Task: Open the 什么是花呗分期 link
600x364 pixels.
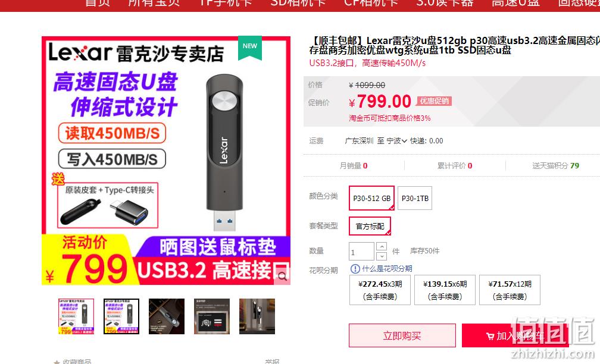Action: (387, 269)
